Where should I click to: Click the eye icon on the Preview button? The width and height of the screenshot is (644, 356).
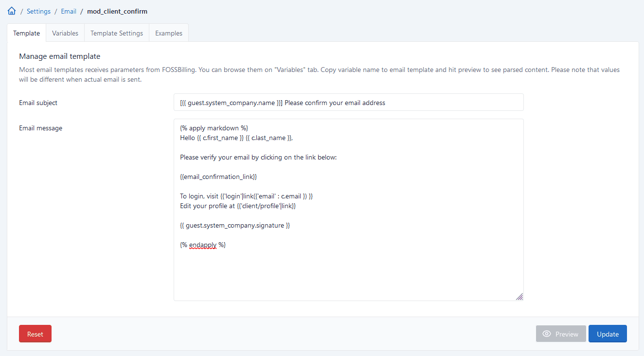pyautogui.click(x=548, y=334)
